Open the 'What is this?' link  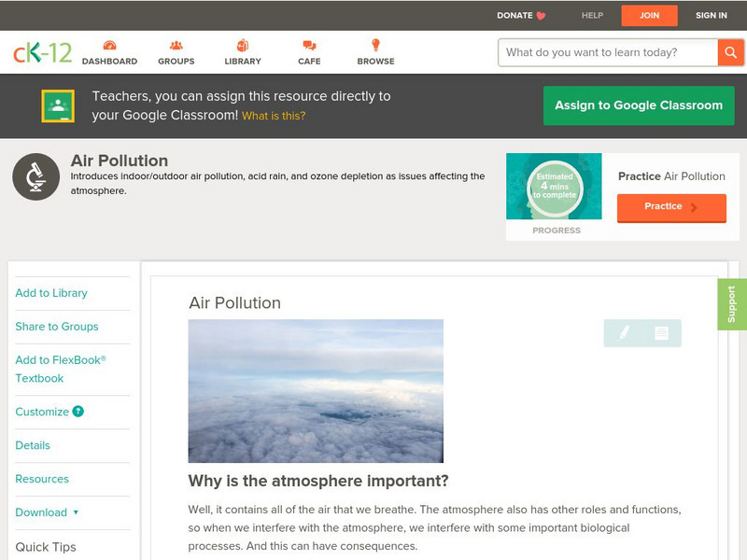[x=274, y=116]
